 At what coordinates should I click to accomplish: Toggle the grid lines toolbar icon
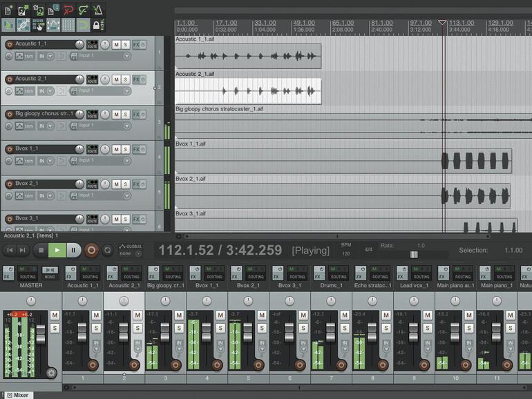(x=69, y=26)
